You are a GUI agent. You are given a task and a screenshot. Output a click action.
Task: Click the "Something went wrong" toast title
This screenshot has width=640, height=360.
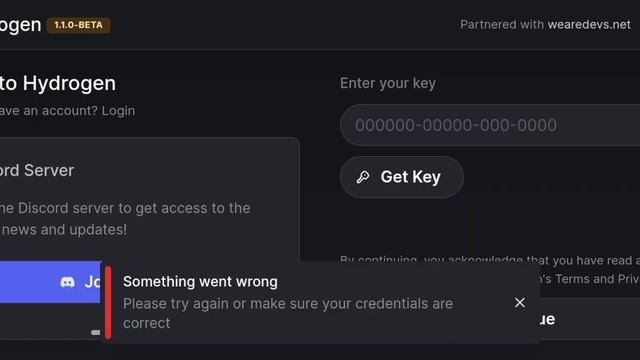[200, 282]
